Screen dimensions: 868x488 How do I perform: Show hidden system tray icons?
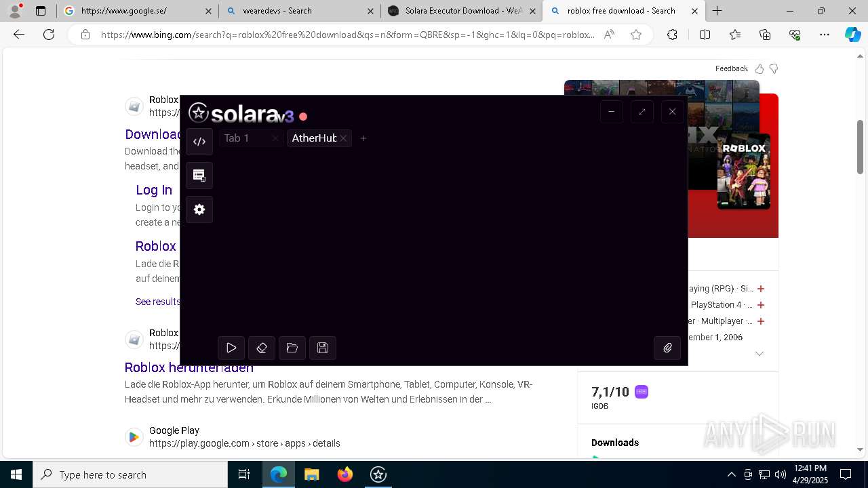(731, 474)
